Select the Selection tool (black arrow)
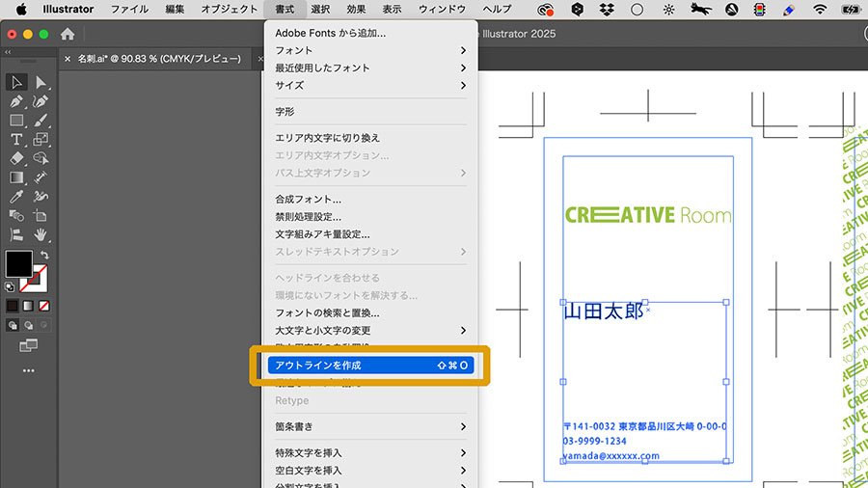The width and height of the screenshot is (868, 488). point(16,82)
